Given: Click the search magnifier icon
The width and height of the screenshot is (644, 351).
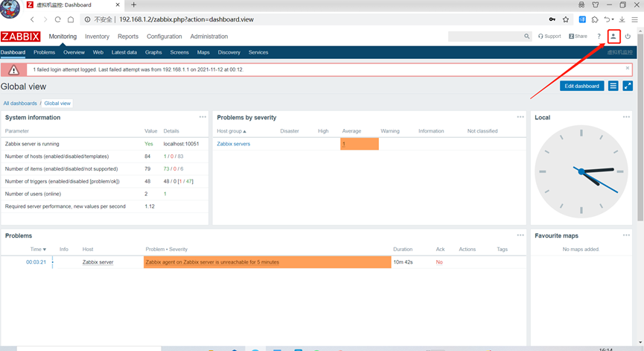Looking at the screenshot, I should coord(526,37).
